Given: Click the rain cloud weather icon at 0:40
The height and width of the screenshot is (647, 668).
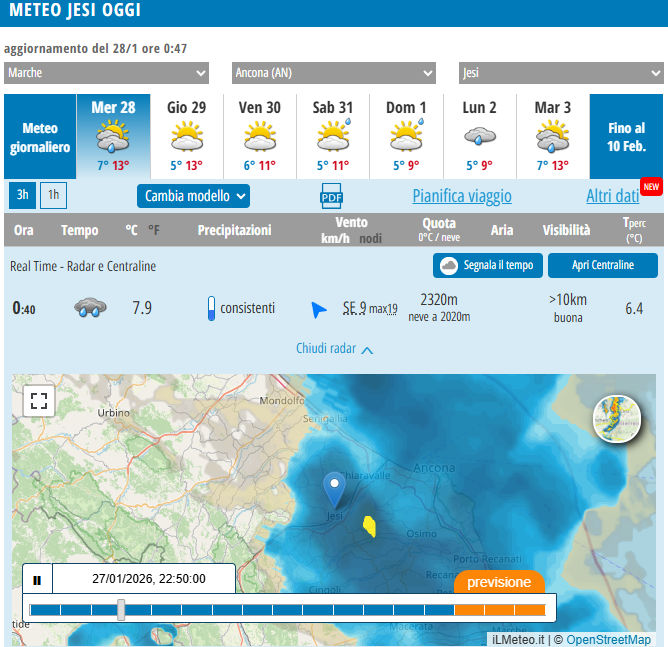Looking at the screenshot, I should tap(91, 308).
